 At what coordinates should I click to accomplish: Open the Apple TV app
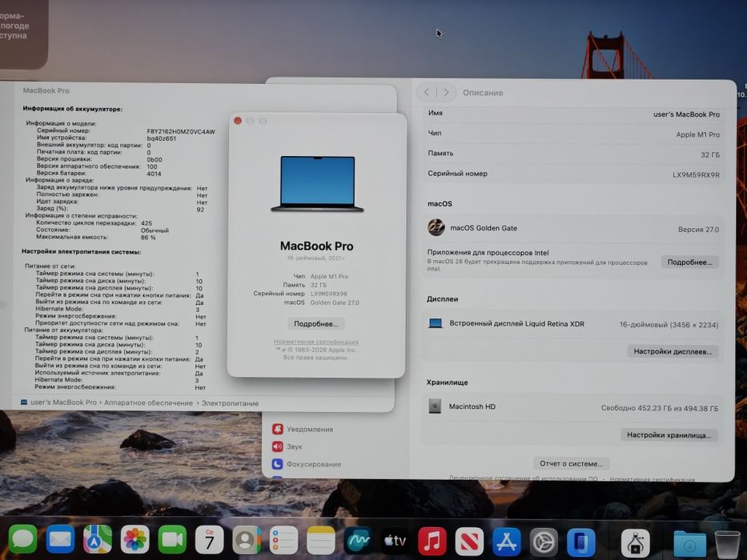[x=395, y=541]
